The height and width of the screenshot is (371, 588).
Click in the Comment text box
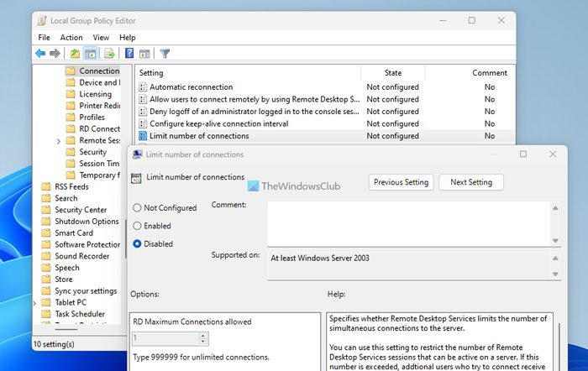coord(409,224)
